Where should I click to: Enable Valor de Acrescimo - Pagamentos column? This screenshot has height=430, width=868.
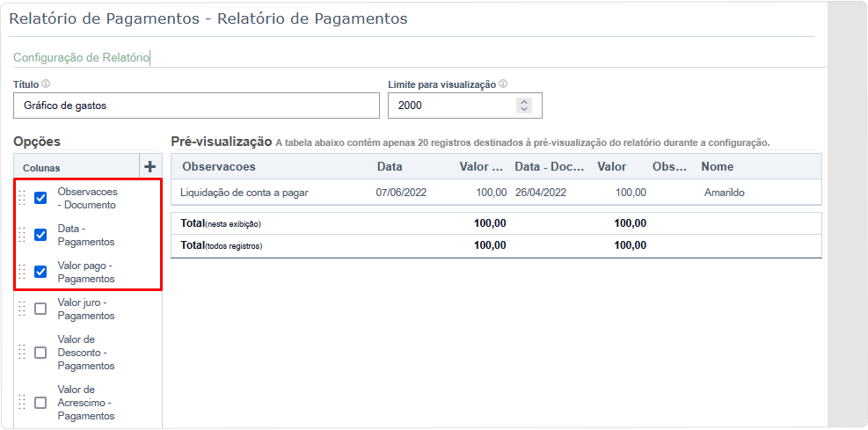coord(40,403)
